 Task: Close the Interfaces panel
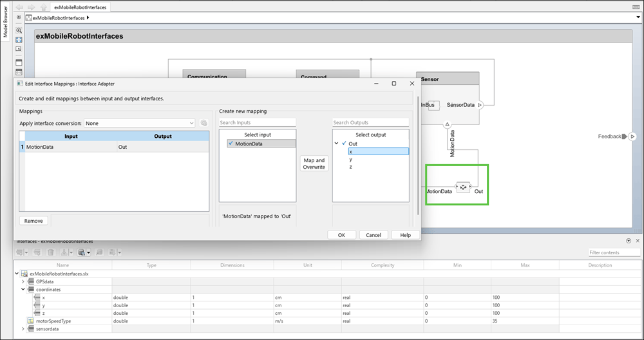[638, 241]
